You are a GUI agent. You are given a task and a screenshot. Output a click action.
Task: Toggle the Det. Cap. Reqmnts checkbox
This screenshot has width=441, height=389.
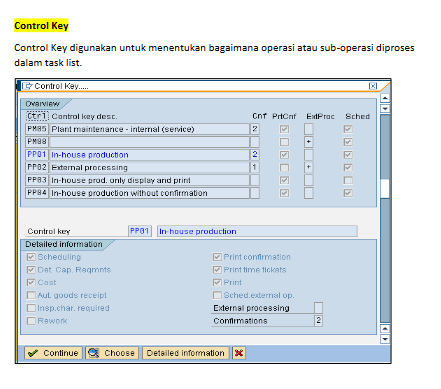click(x=31, y=270)
